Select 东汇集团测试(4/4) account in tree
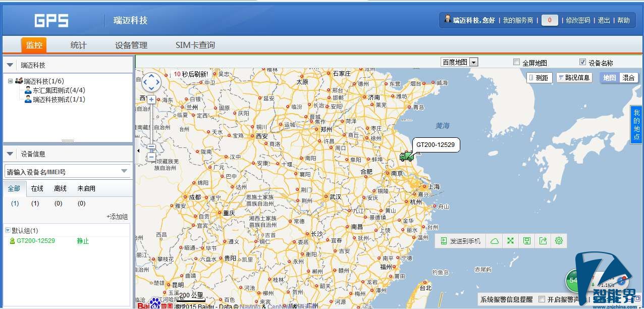This screenshot has width=644, height=309. point(59,90)
